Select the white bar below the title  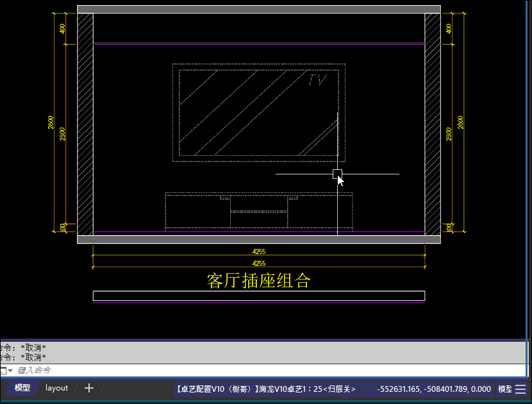click(x=258, y=296)
